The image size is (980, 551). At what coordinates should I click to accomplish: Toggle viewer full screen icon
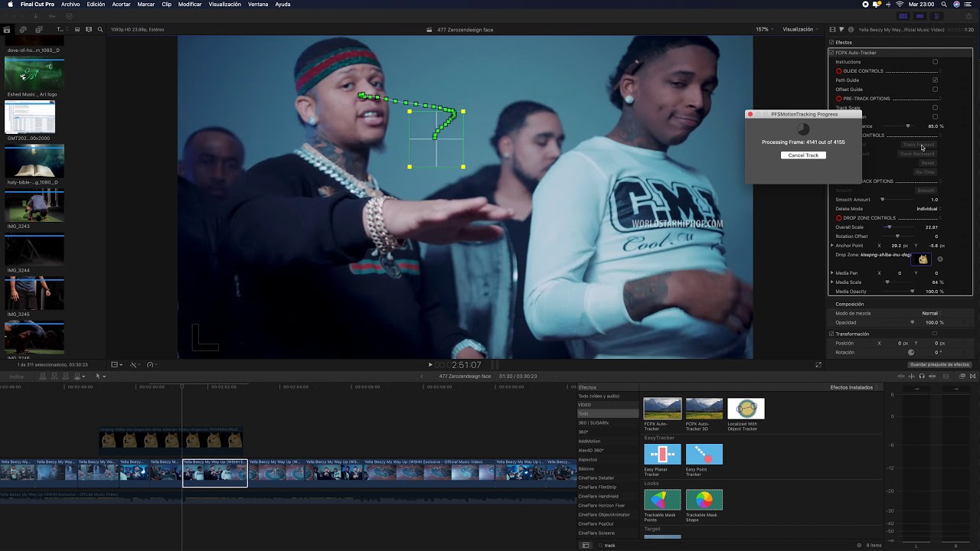coord(818,364)
